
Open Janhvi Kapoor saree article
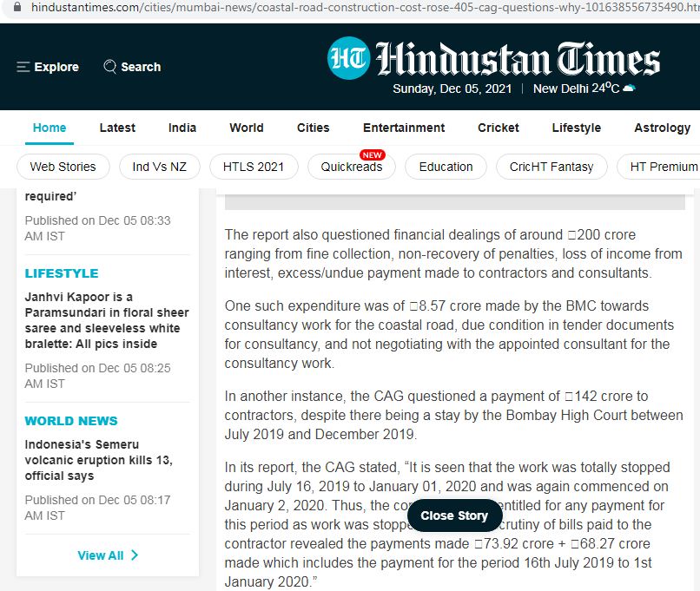[x=107, y=320]
